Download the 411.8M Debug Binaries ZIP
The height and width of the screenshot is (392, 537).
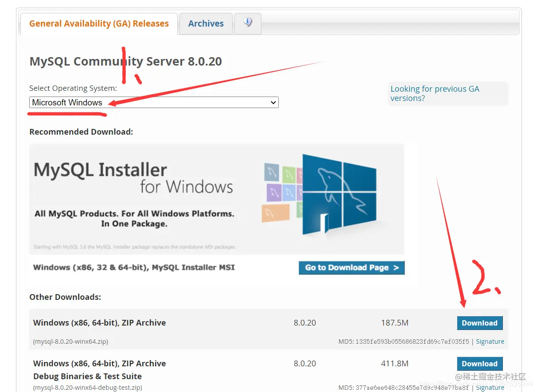480,364
